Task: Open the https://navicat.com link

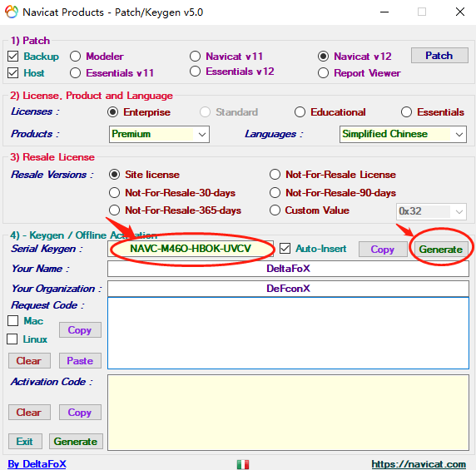Action: pyautogui.click(x=419, y=464)
